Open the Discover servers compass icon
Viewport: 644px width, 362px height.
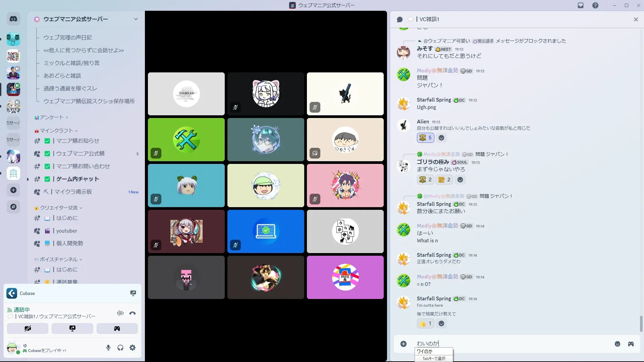[13, 207]
